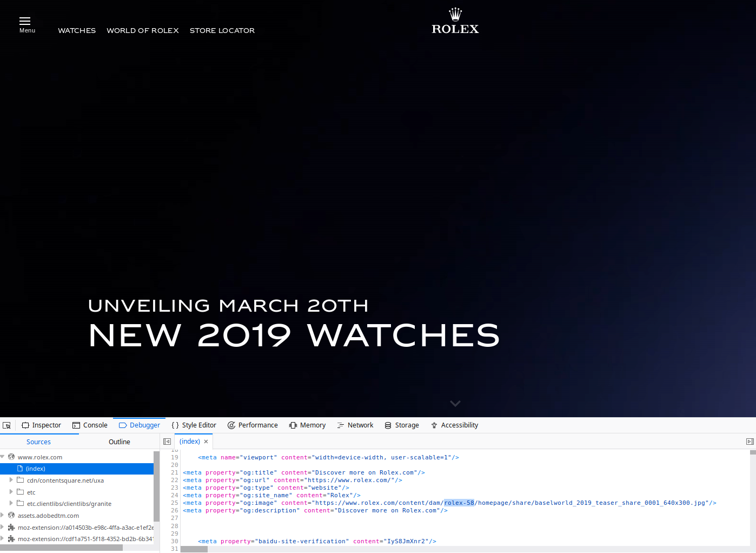
Task: Open WORLD OF ROLEX link
Action: [143, 31]
